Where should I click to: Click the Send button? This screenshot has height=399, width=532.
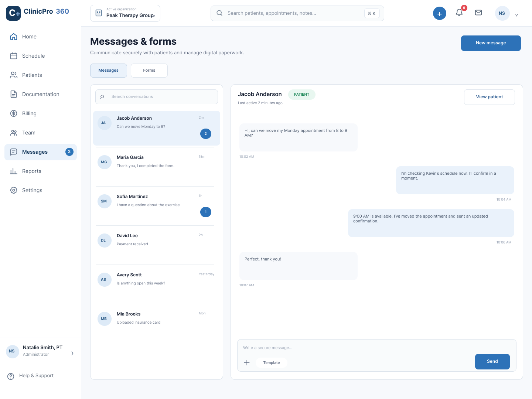click(492, 362)
